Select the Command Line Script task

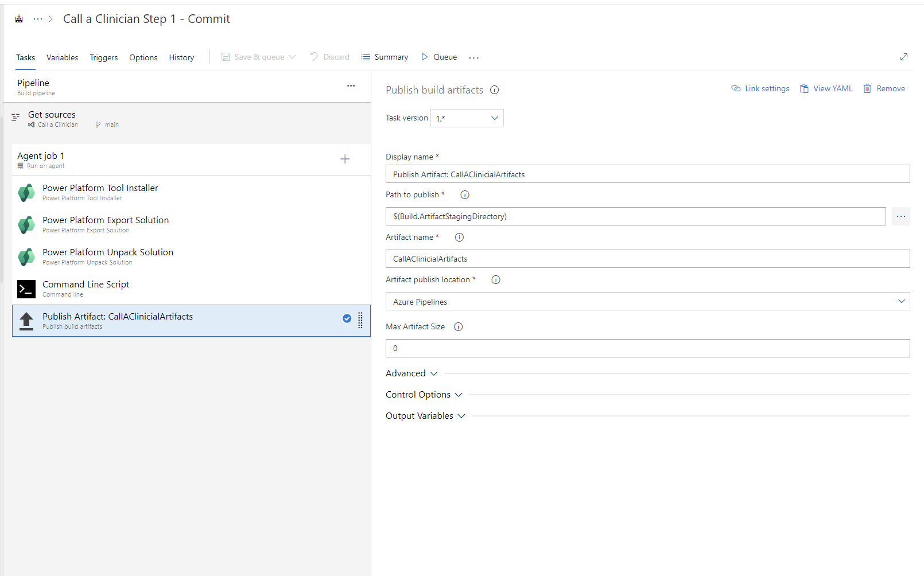click(191, 289)
